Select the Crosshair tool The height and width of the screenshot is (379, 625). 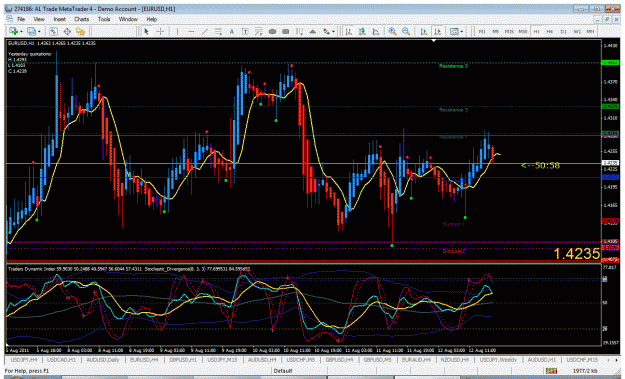coord(160,31)
